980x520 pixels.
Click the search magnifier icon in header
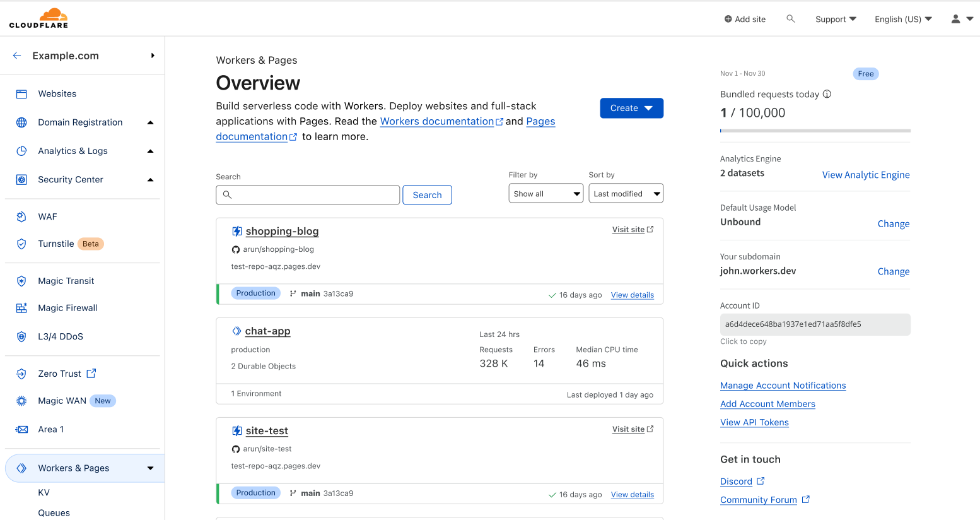coord(790,19)
